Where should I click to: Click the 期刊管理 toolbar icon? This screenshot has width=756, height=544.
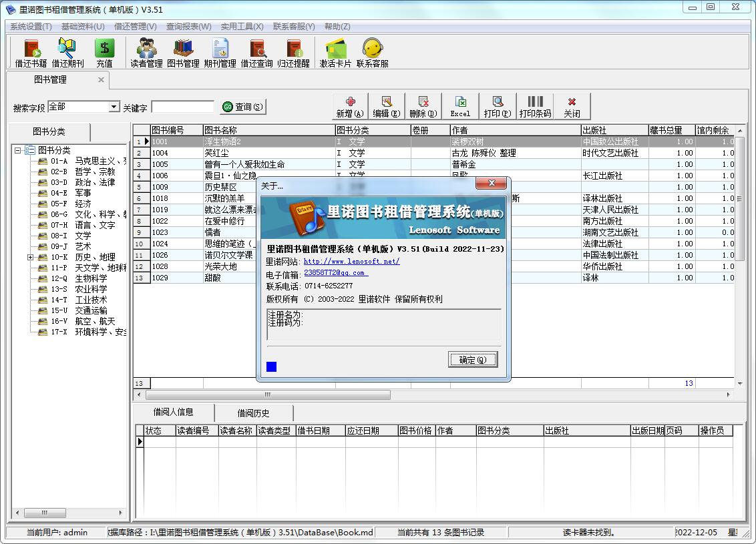(x=220, y=53)
